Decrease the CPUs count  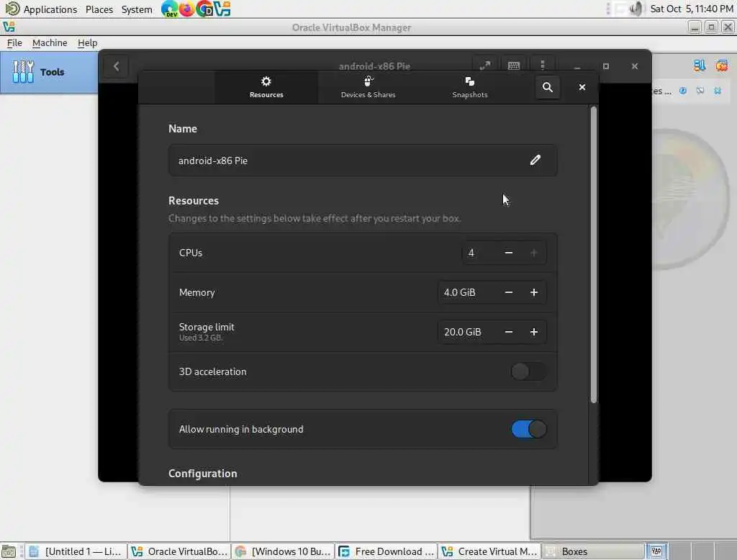click(509, 253)
